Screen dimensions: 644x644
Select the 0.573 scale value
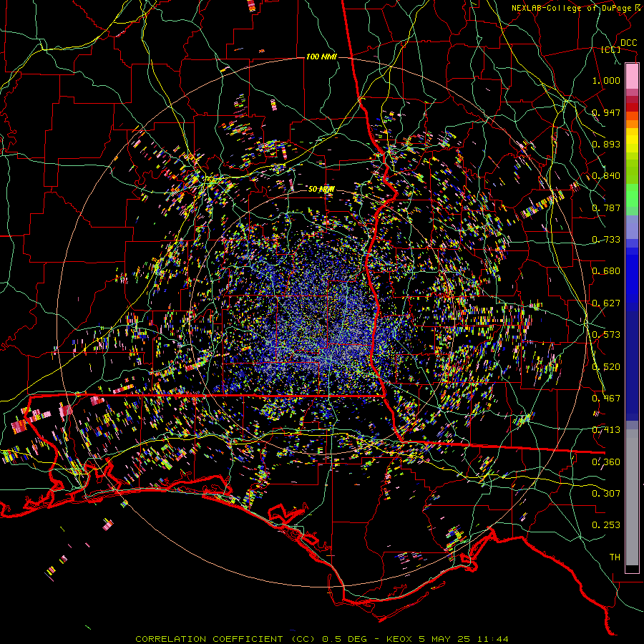coord(606,335)
